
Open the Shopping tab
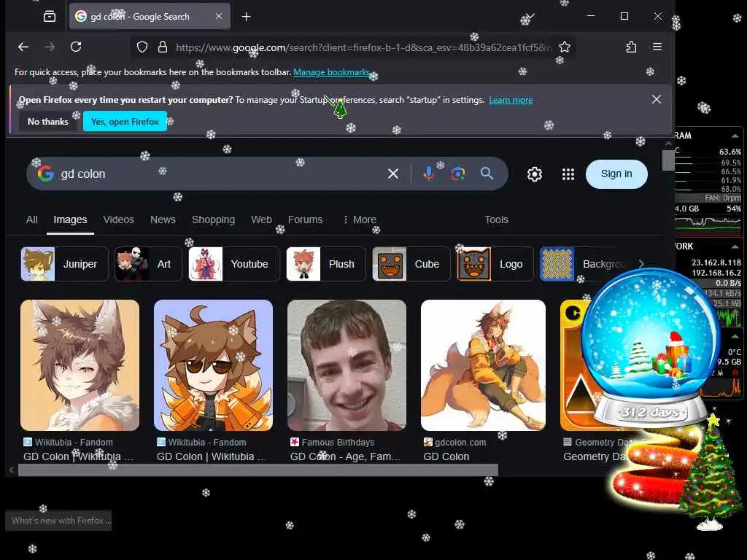click(x=214, y=219)
